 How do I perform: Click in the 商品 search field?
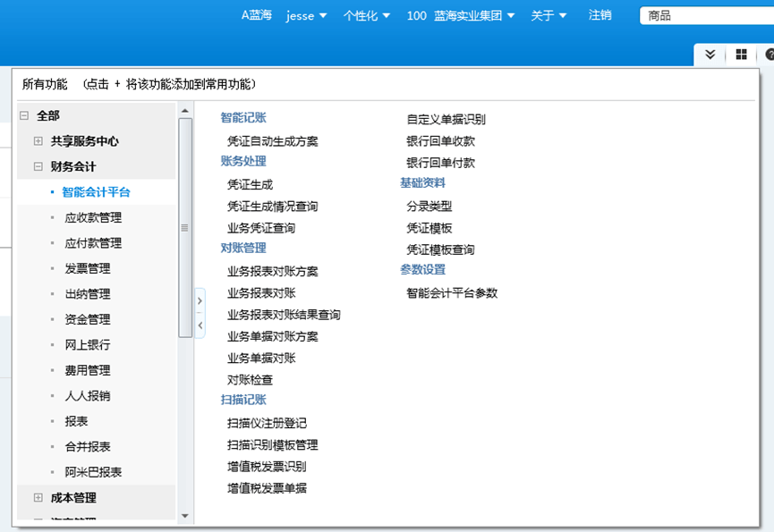tap(707, 16)
